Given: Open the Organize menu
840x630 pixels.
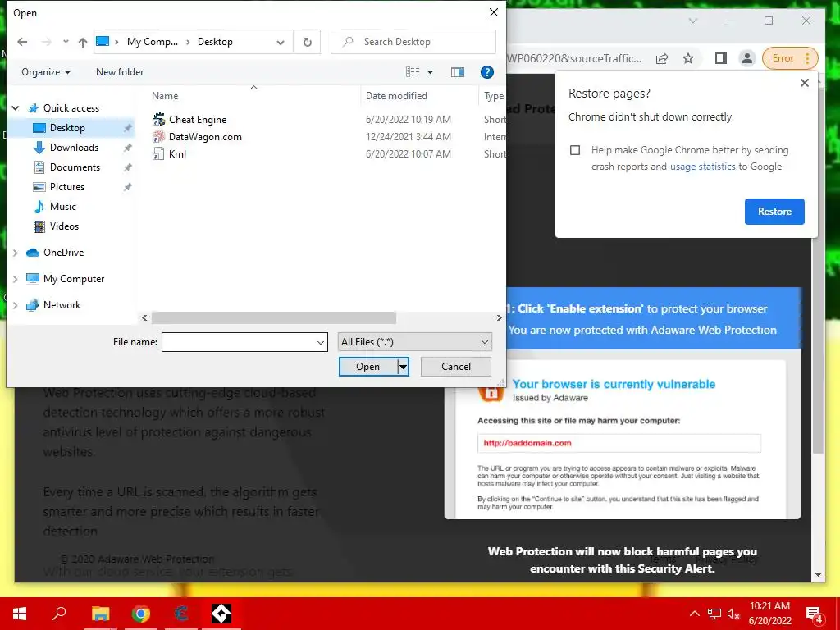Looking at the screenshot, I should [46, 72].
